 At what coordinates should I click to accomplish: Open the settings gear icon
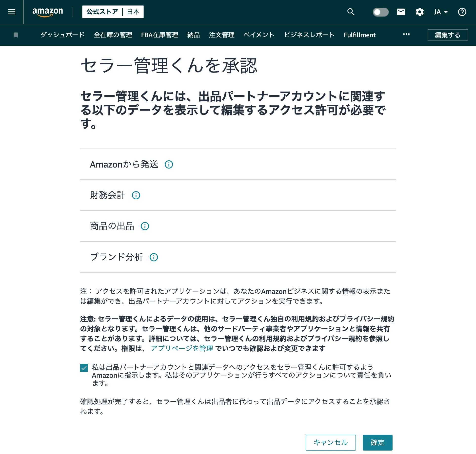[419, 12]
